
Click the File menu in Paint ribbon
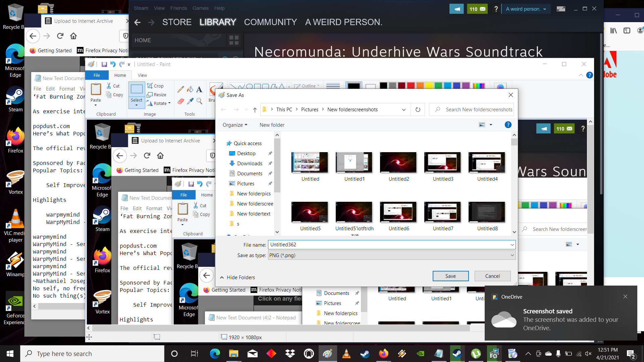[96, 75]
